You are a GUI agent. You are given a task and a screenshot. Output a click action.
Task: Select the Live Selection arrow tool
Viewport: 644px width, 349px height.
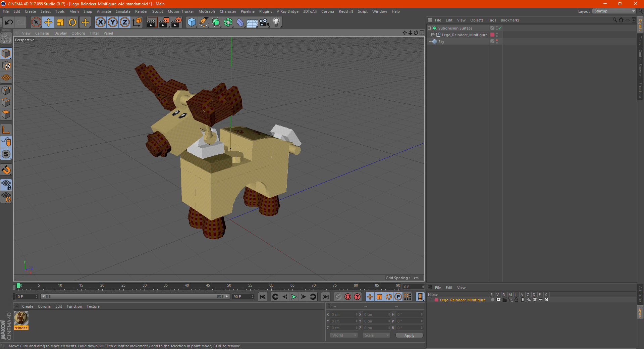(x=36, y=22)
